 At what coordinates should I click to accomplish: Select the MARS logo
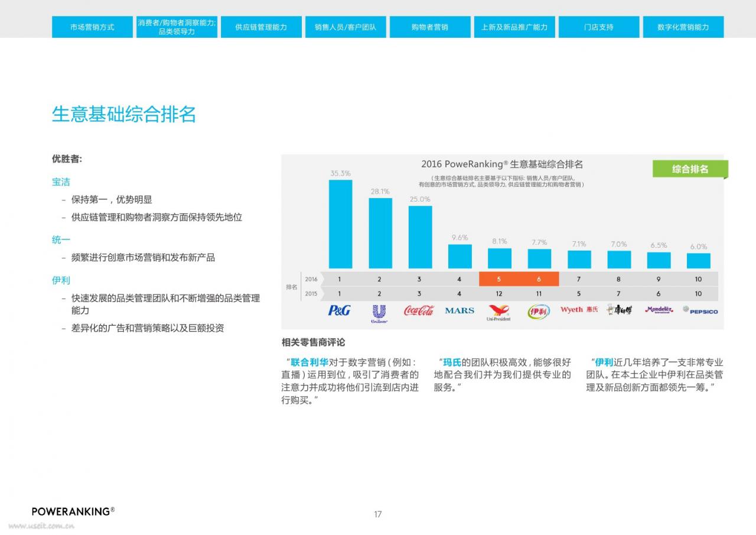[x=460, y=310]
